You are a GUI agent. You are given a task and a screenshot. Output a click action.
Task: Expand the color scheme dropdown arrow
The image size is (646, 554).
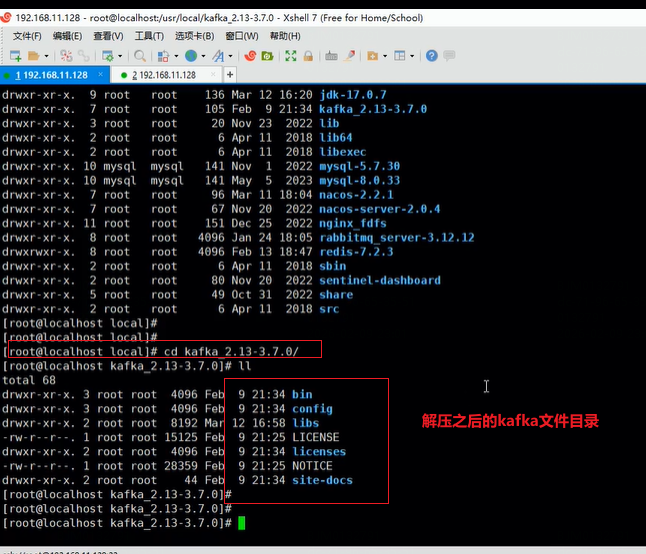click(x=176, y=56)
